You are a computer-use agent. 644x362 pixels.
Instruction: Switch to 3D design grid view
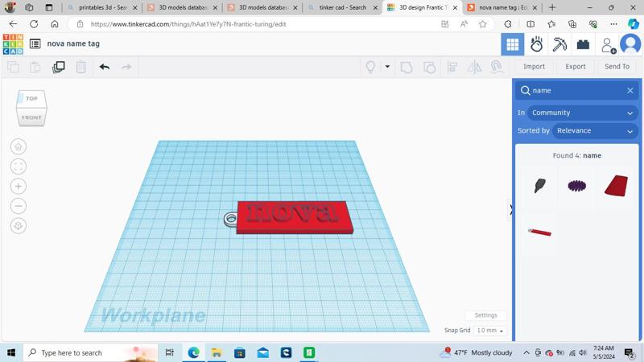pos(512,44)
